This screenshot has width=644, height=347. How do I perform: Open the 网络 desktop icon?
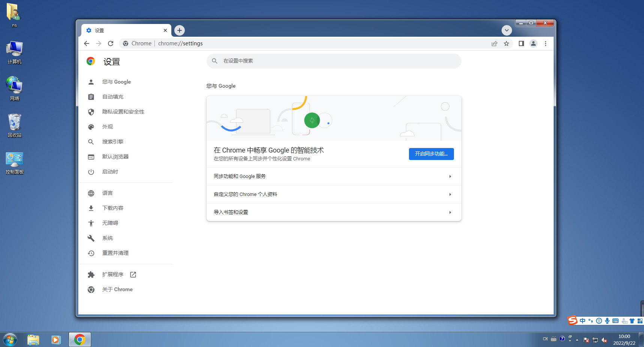coord(15,89)
